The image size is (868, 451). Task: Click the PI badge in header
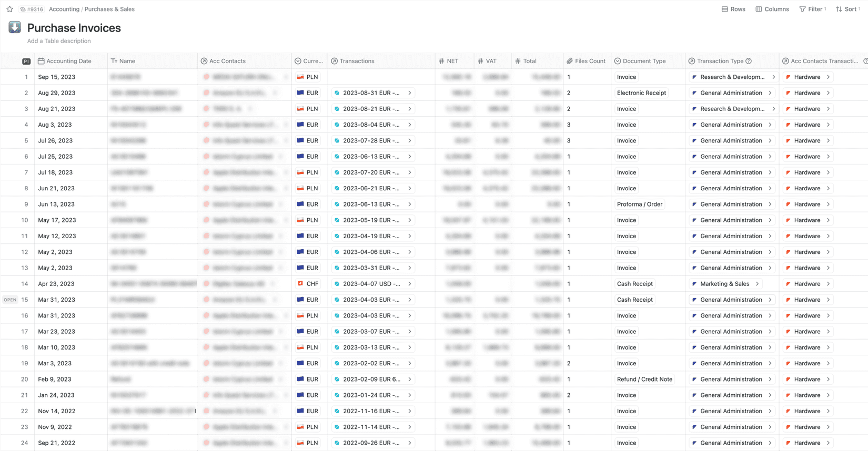[26, 61]
